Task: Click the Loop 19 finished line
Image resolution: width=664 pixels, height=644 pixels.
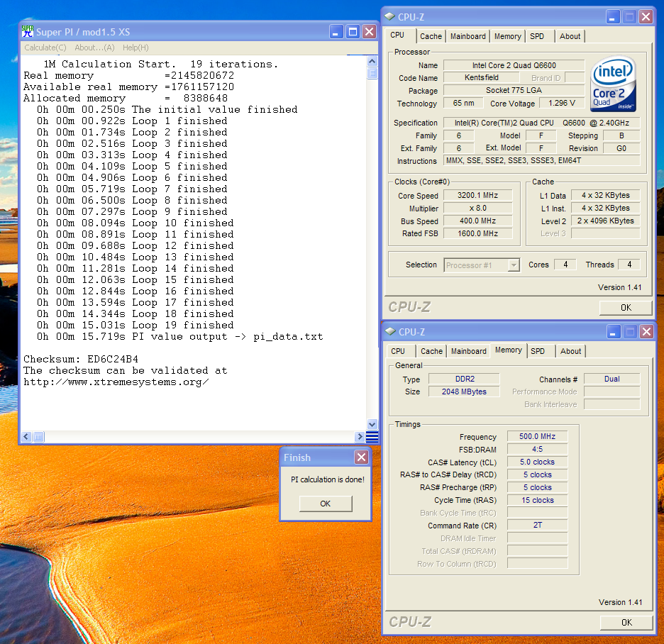Action: (x=135, y=325)
